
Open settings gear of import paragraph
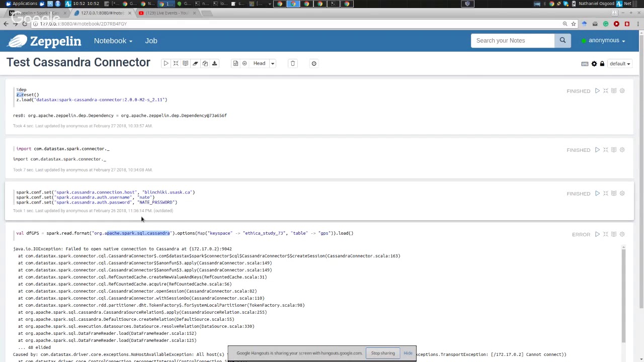622,150
